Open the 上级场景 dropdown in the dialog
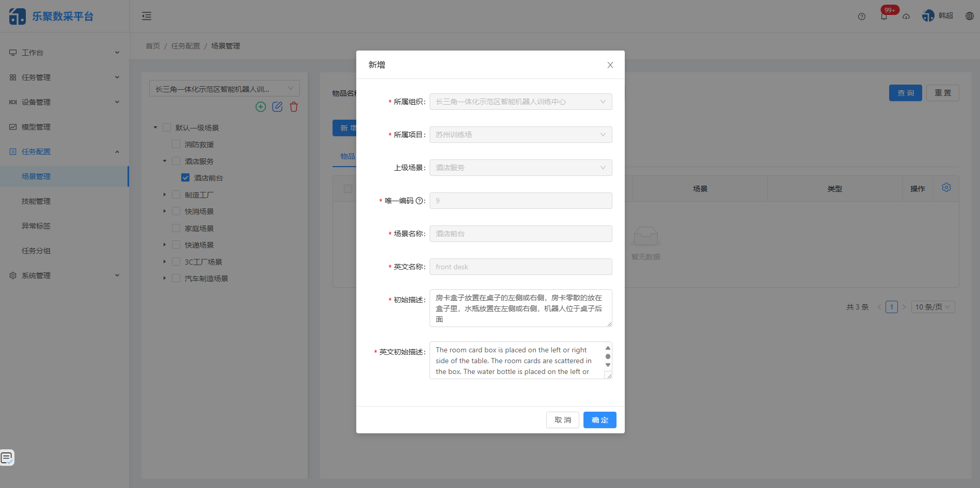980x488 pixels. pyautogui.click(x=520, y=167)
